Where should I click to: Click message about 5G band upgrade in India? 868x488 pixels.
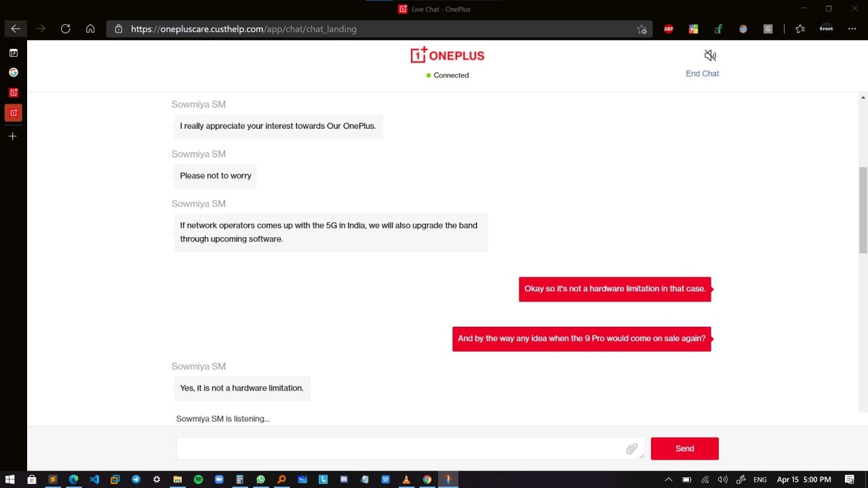(x=331, y=232)
